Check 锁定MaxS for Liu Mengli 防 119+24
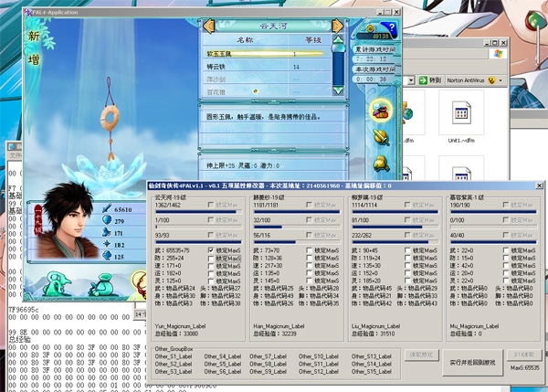Viewport: 548px width, 392px height. [x=407, y=259]
